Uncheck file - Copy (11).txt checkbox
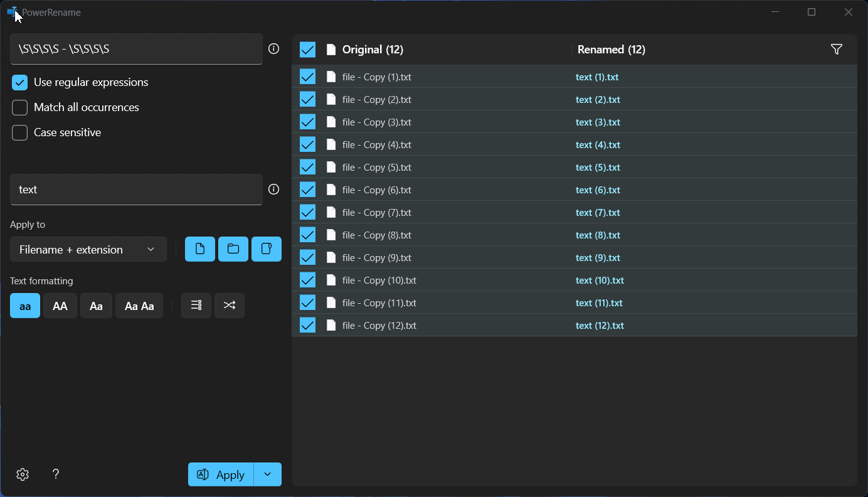This screenshot has width=868, height=497. (307, 302)
